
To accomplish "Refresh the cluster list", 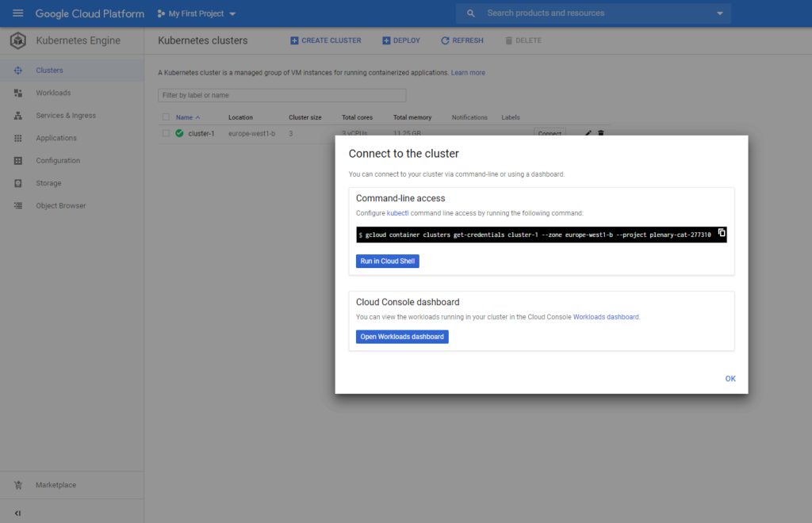I will coord(462,40).
